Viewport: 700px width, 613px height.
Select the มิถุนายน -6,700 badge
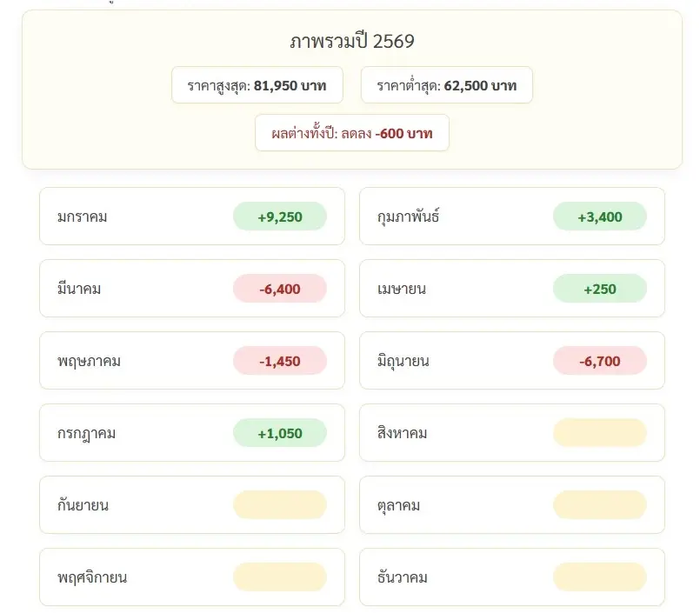(599, 361)
